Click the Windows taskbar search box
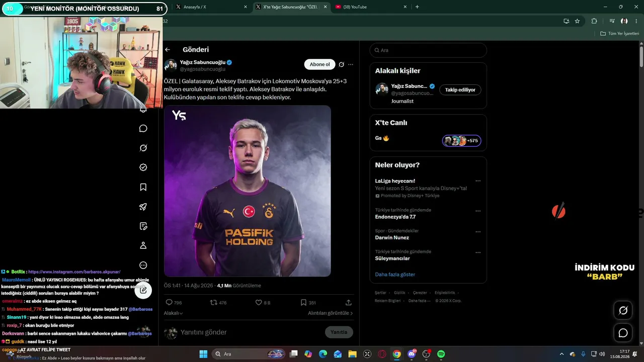The height and width of the screenshot is (362, 644). click(x=249, y=354)
